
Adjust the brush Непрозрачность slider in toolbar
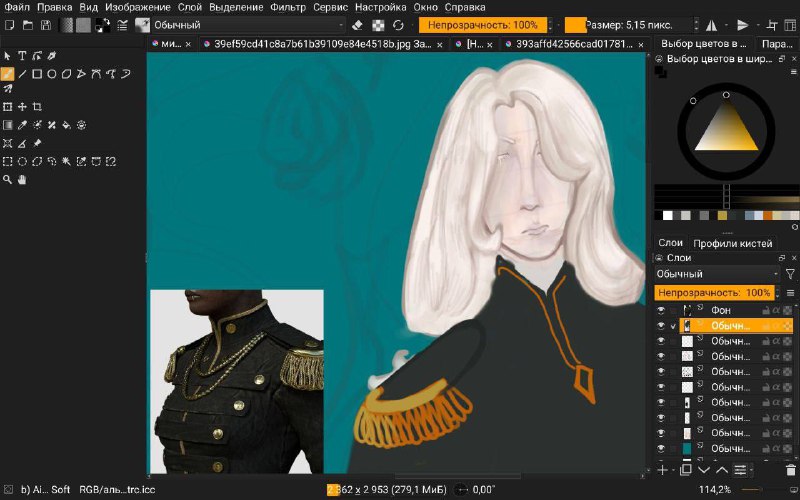point(483,25)
